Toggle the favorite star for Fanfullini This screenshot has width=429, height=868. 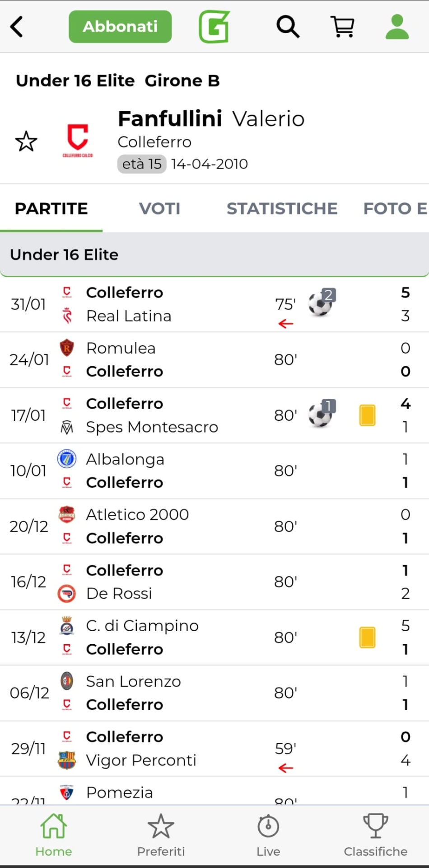click(x=26, y=142)
